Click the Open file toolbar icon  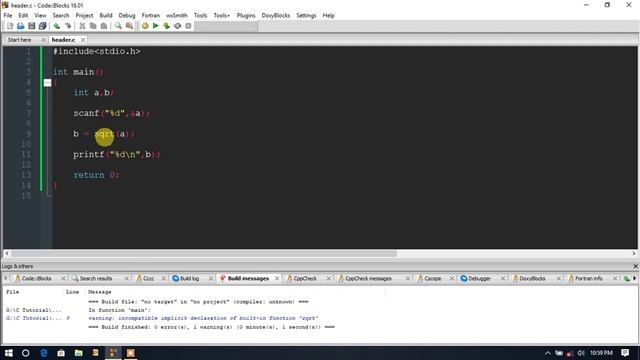click(x=20, y=26)
